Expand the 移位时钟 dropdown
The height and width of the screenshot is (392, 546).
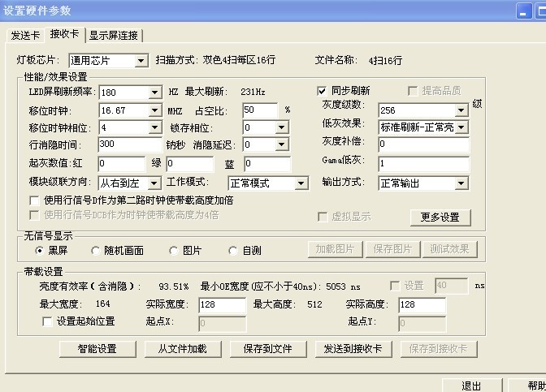pyautogui.click(x=155, y=110)
